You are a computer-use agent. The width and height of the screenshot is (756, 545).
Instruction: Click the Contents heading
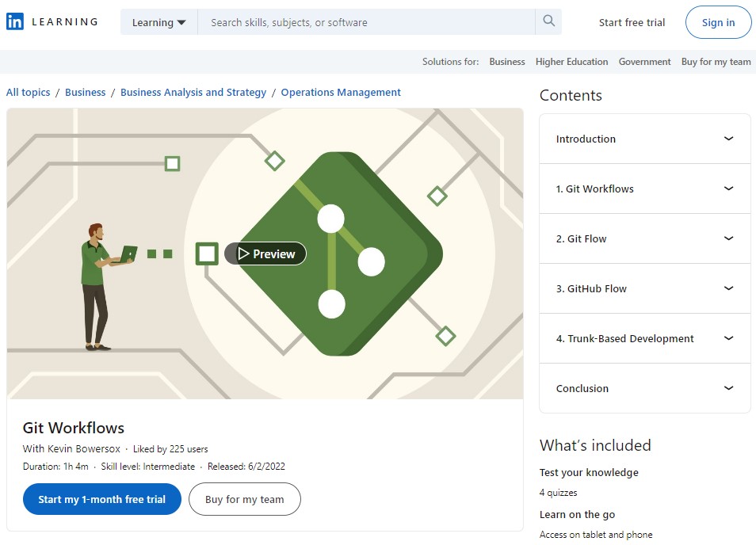571,95
